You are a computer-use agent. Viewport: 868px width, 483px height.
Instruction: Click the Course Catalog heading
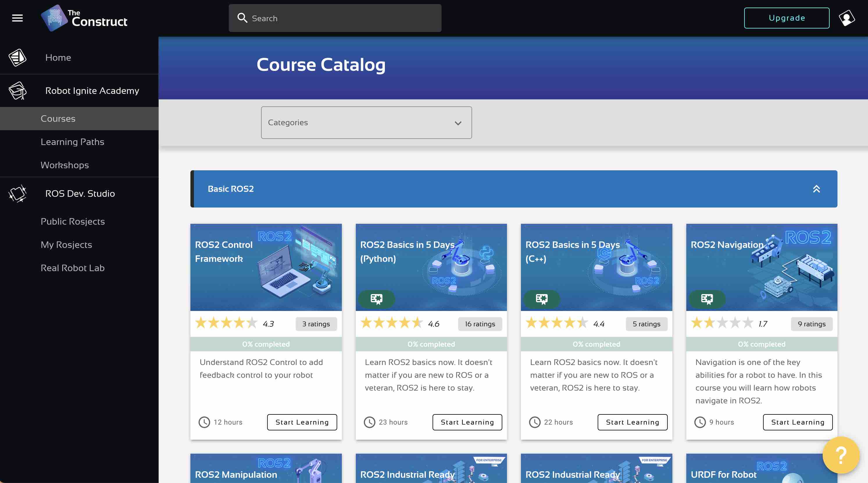click(321, 65)
